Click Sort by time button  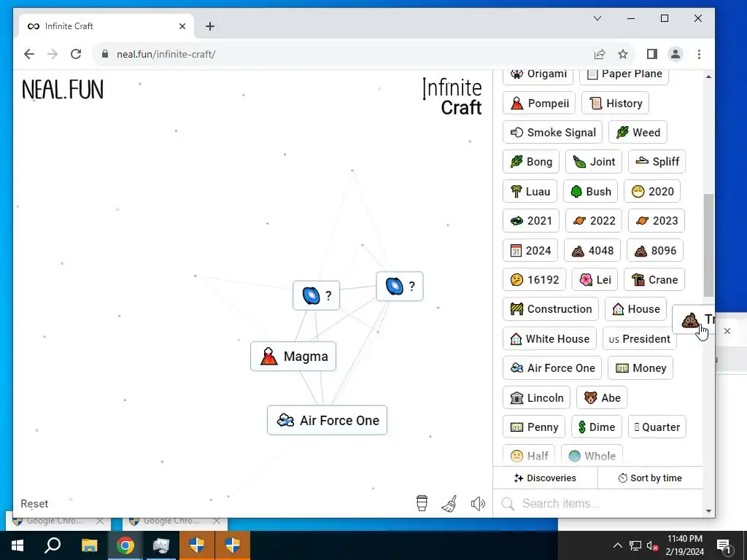point(650,478)
